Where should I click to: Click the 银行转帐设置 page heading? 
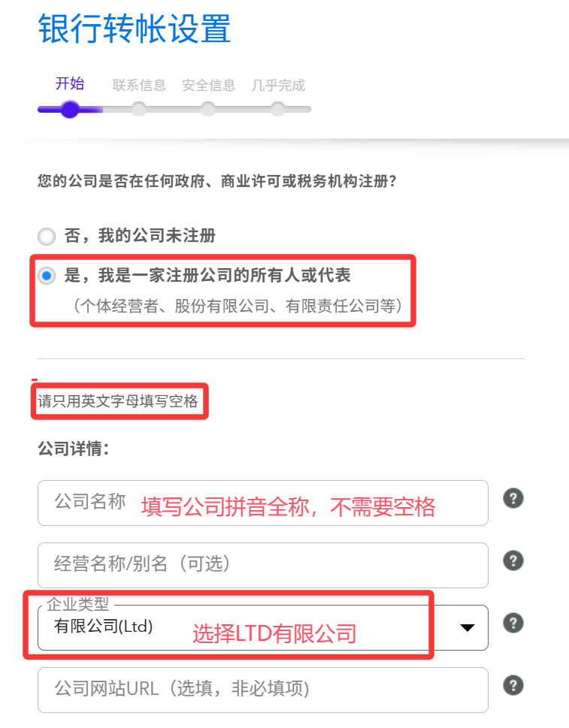135,29
